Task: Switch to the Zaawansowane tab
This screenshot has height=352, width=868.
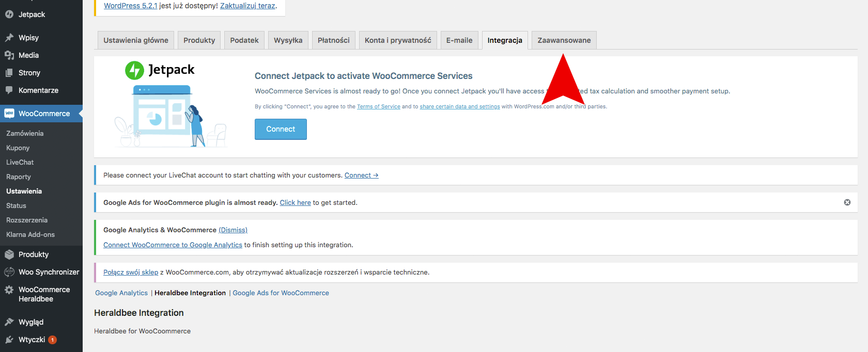Action: [564, 40]
